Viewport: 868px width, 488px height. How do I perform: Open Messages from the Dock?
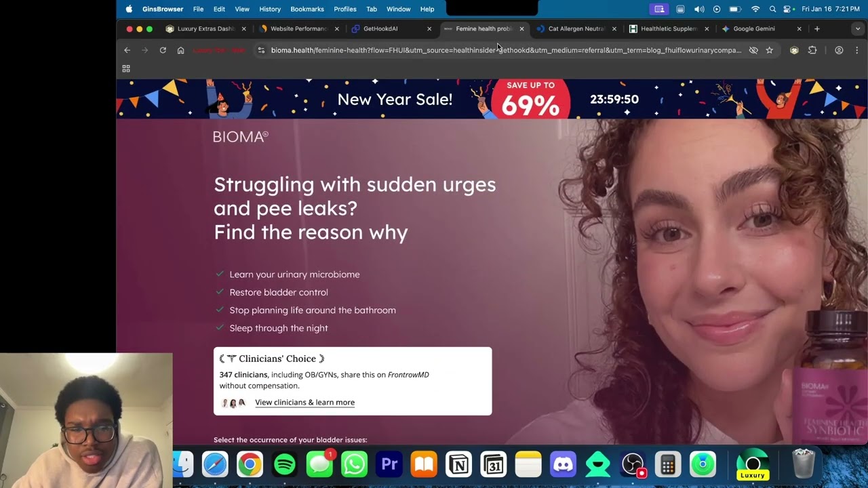tap(319, 465)
